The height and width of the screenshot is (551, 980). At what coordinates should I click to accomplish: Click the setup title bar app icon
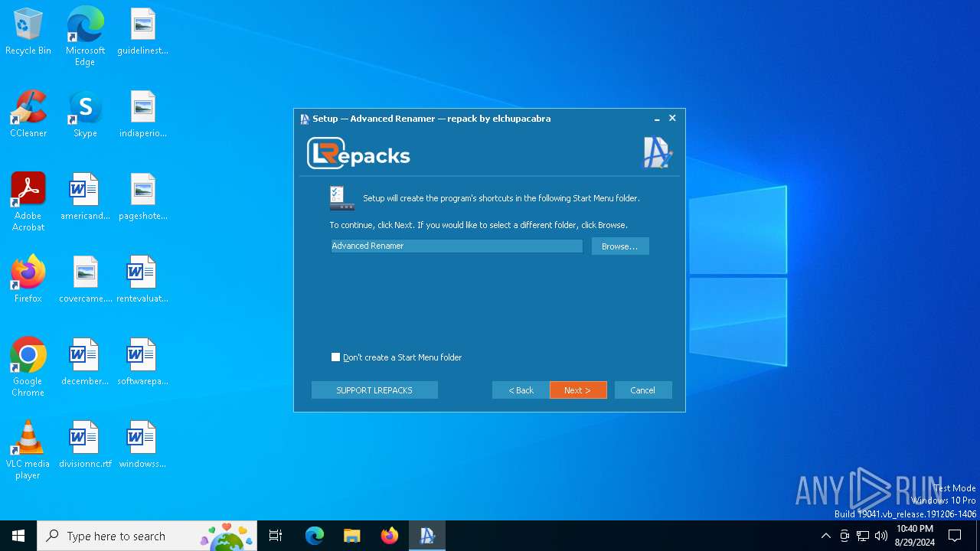click(305, 119)
